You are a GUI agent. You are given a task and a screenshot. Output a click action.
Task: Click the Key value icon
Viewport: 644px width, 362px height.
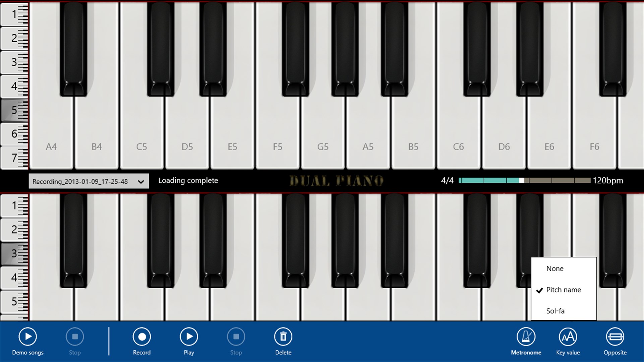(568, 337)
